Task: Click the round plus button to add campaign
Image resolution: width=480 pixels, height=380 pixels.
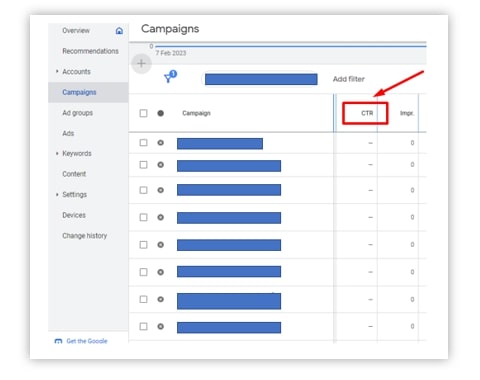Action: point(141,63)
